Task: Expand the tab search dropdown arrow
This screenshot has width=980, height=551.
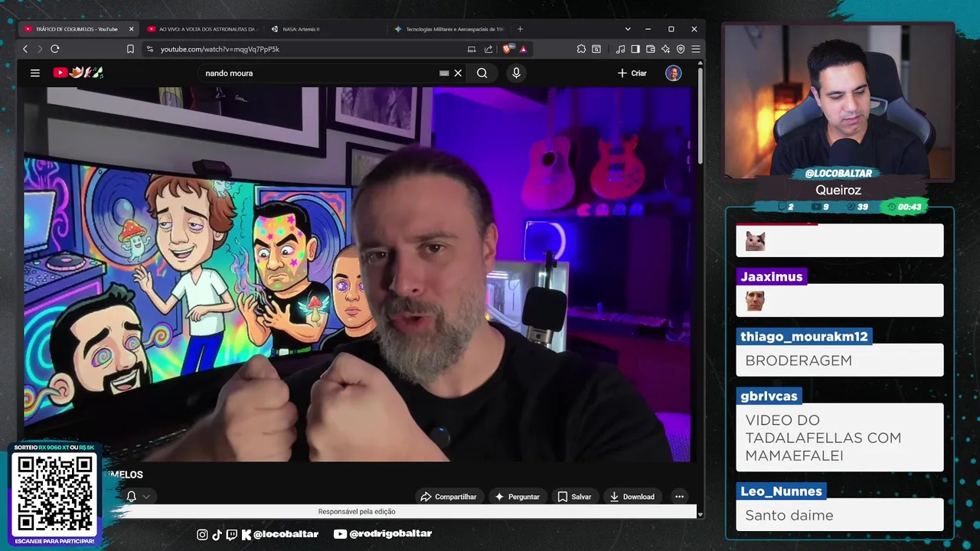Action: [x=628, y=29]
